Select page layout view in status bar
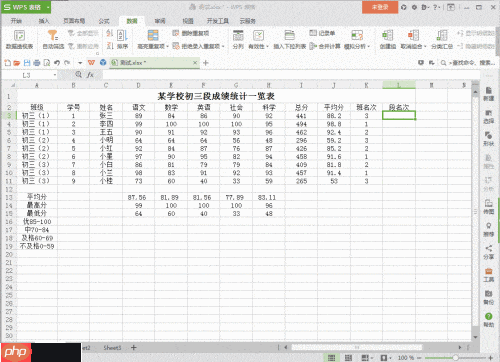This screenshot has width=500, height=362. 348,358
